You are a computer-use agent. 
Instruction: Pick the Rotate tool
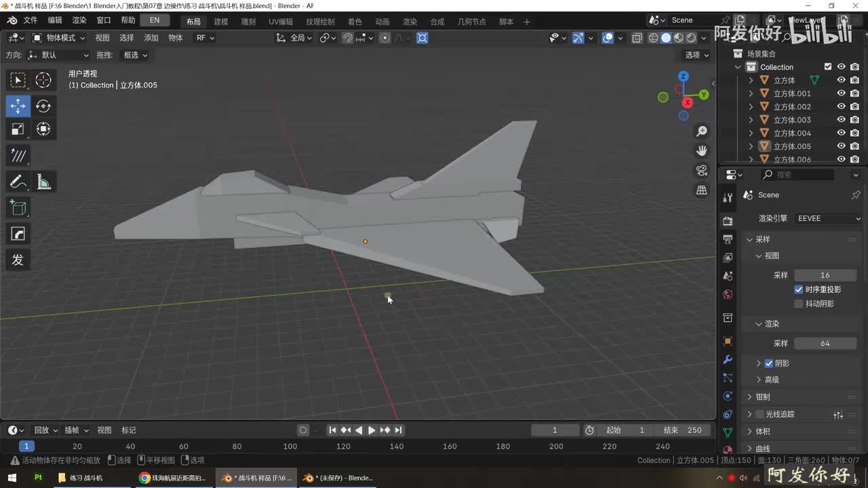click(43, 106)
